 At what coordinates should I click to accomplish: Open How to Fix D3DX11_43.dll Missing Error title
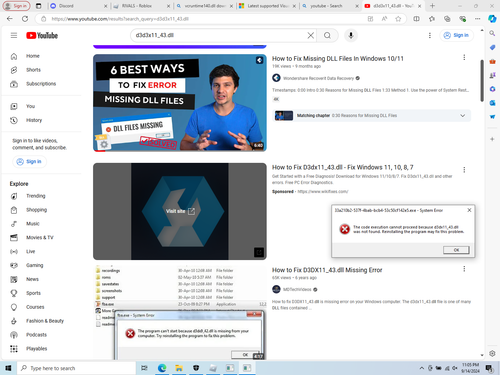pos(327,270)
